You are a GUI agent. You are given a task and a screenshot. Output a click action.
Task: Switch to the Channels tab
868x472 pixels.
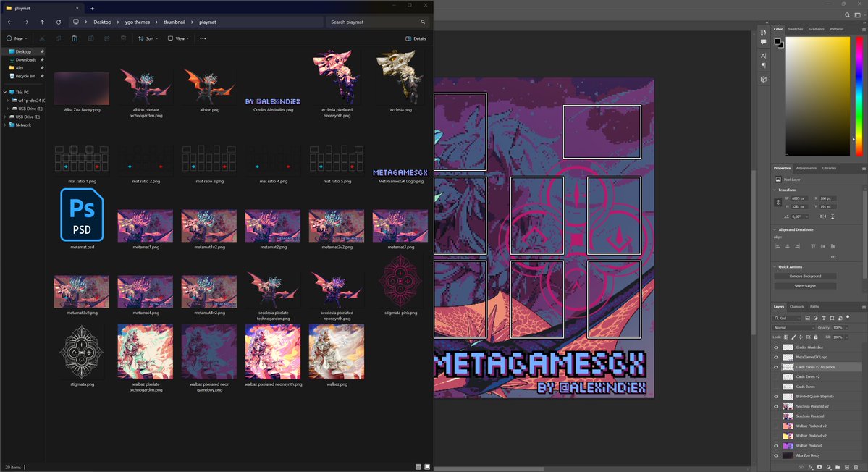pyautogui.click(x=796, y=306)
